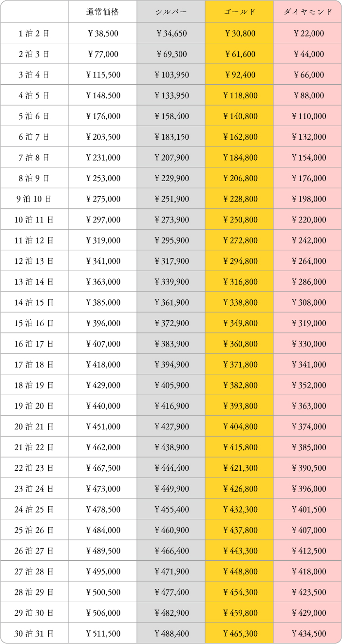Image resolution: width=342 pixels, height=644 pixels.
Task: Select the ¥407,000 diamond price cell
Action: click(308, 530)
